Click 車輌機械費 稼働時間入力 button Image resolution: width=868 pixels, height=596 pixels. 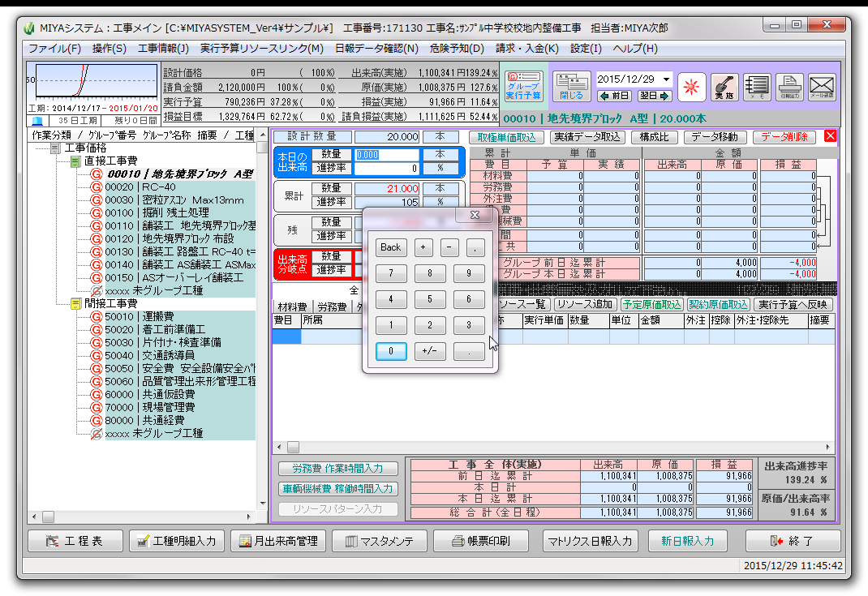pyautogui.click(x=337, y=489)
